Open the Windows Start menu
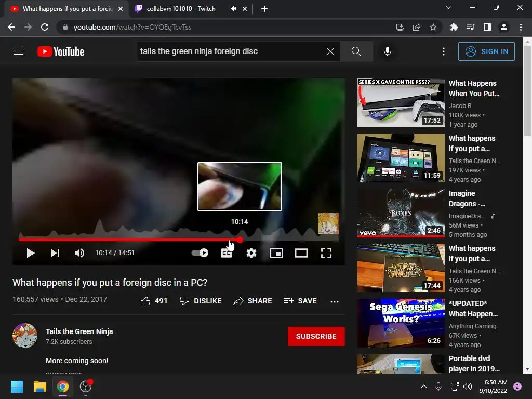 coord(17,387)
